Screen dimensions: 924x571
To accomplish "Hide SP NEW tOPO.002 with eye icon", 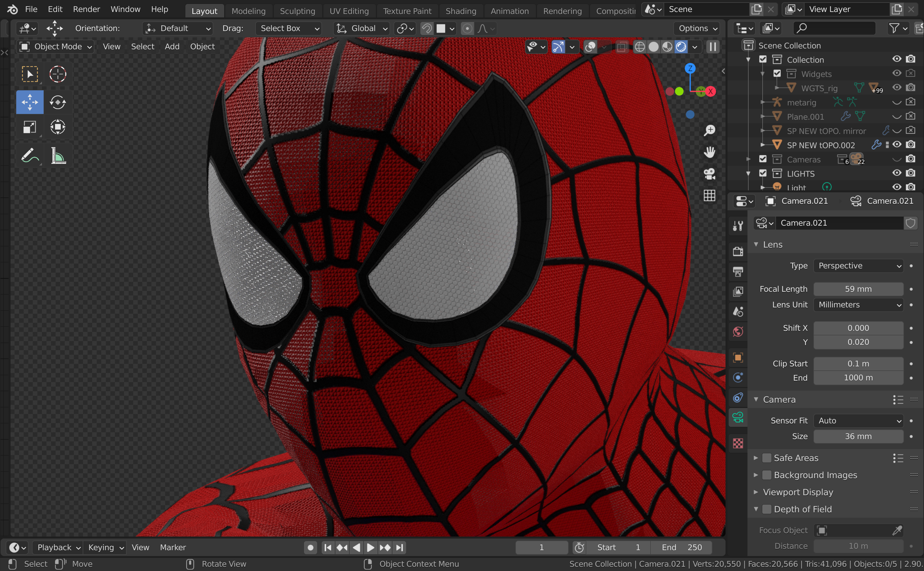I will [x=896, y=145].
